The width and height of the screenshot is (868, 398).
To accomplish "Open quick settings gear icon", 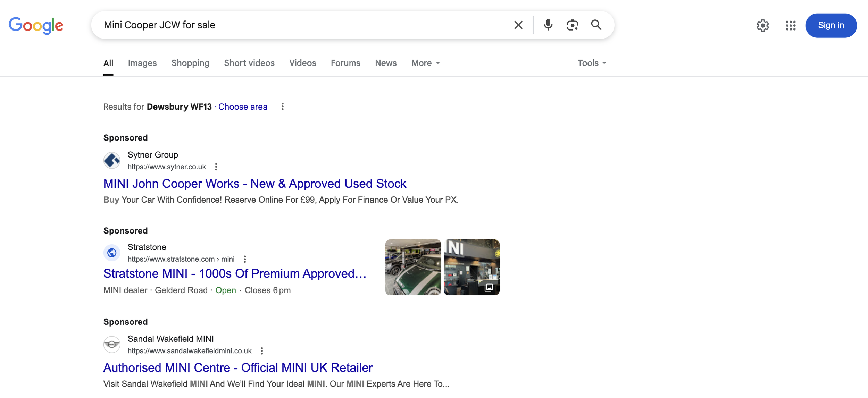I will [x=762, y=25].
